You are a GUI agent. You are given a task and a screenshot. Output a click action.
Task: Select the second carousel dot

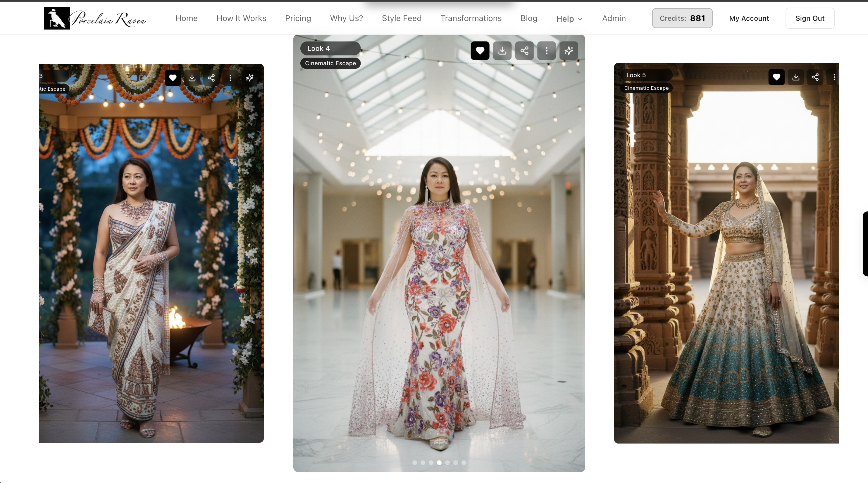tap(423, 463)
